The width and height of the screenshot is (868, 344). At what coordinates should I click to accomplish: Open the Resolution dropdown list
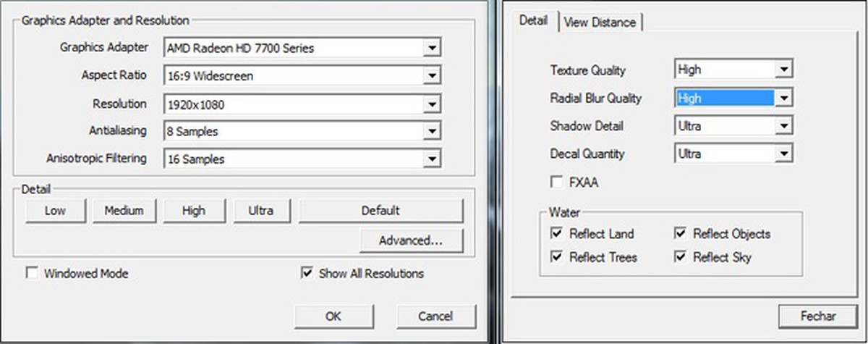coord(432,104)
